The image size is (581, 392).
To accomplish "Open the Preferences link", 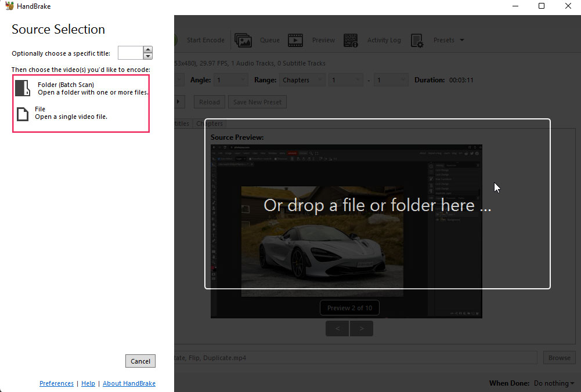I will [x=56, y=383].
